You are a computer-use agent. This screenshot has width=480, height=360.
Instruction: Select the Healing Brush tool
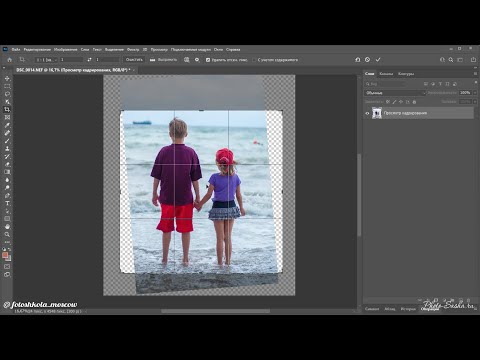tap(7, 133)
